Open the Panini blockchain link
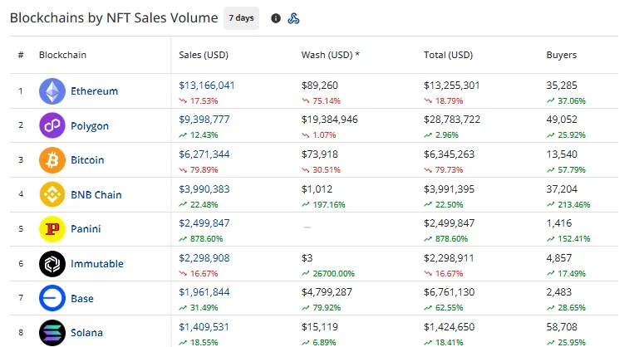The height and width of the screenshot is (347, 644). (x=86, y=229)
